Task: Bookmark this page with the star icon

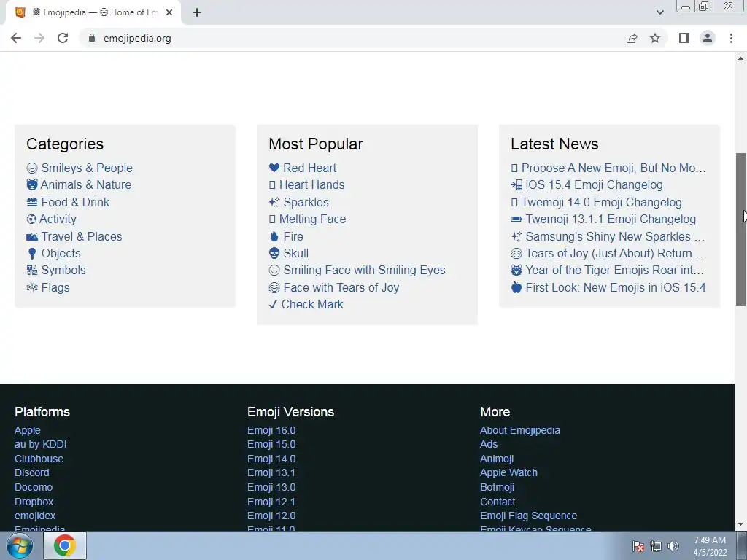Action: coord(655,38)
